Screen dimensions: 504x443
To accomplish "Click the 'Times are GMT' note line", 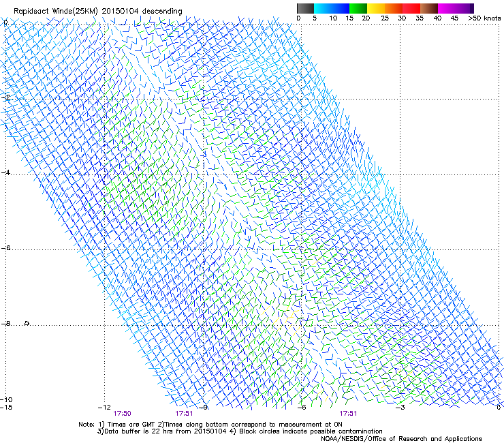I will pos(210,425).
